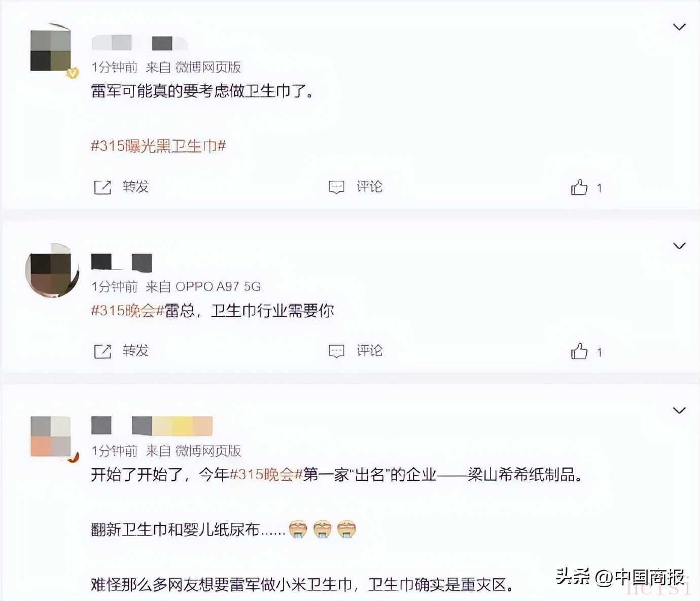Click 转发 label on the first post
Image resolution: width=700 pixels, height=601 pixels.
point(135,187)
